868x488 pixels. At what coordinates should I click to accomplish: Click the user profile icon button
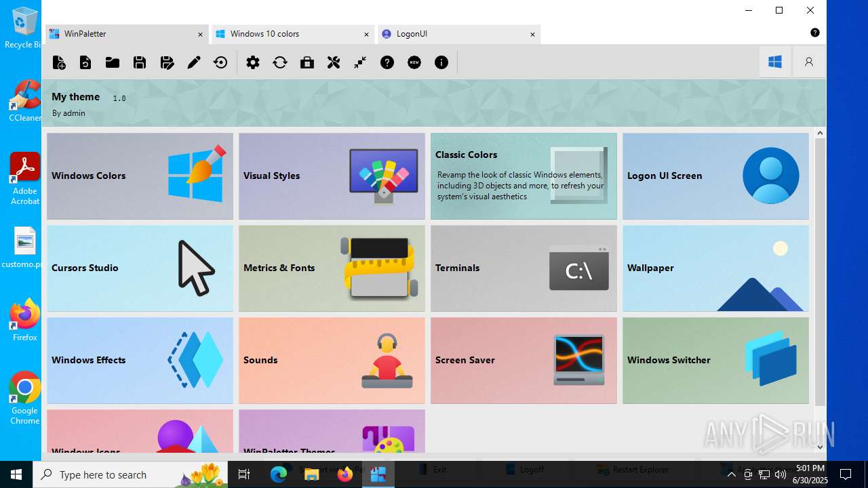(809, 62)
